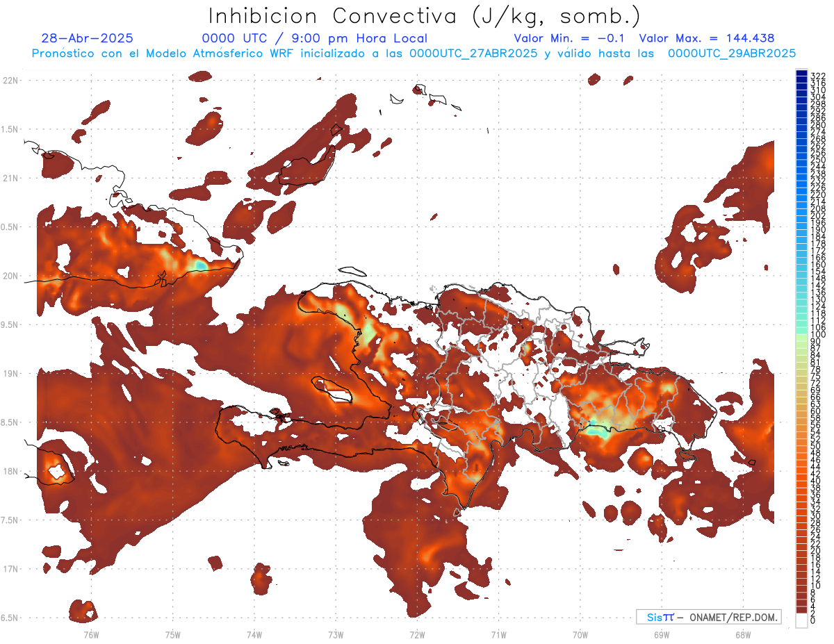Viewport: 834px width, 644px height.
Task: Click the "19N" latitude label
Action: (x=10, y=374)
